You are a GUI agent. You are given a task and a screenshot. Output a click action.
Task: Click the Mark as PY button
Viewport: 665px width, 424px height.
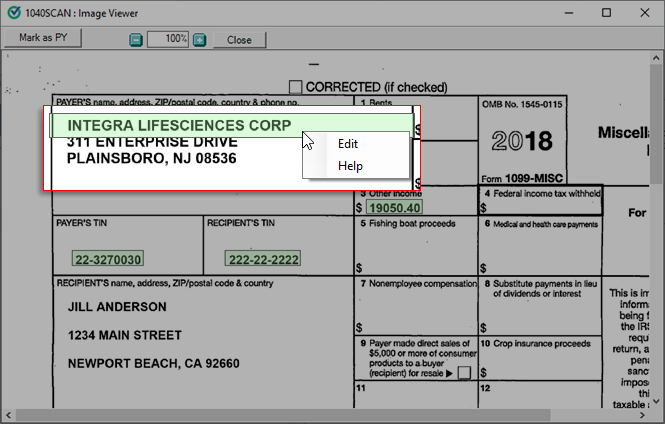tap(43, 38)
